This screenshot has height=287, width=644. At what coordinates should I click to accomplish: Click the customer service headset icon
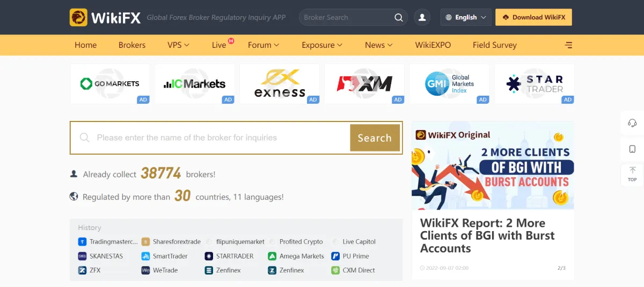(632, 123)
